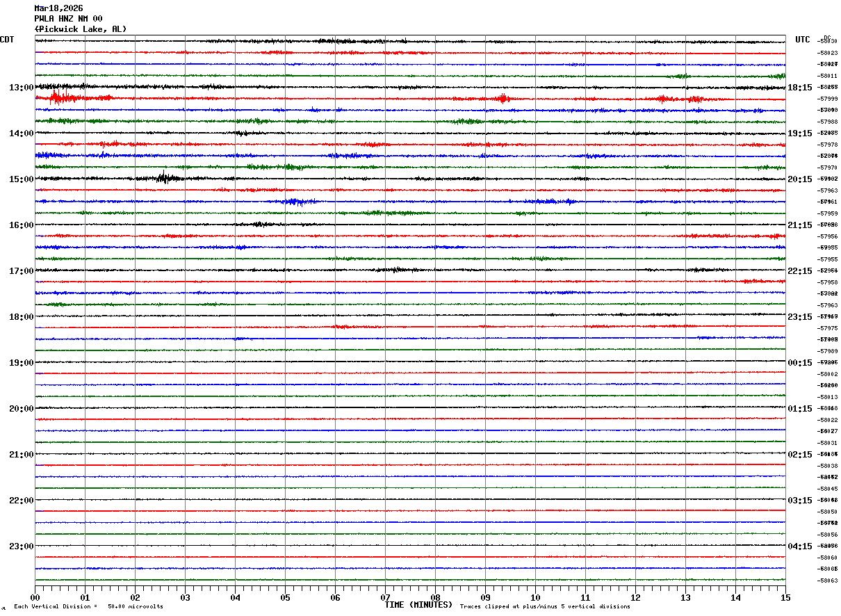Select the 13:00 CDT row label

tap(22, 88)
